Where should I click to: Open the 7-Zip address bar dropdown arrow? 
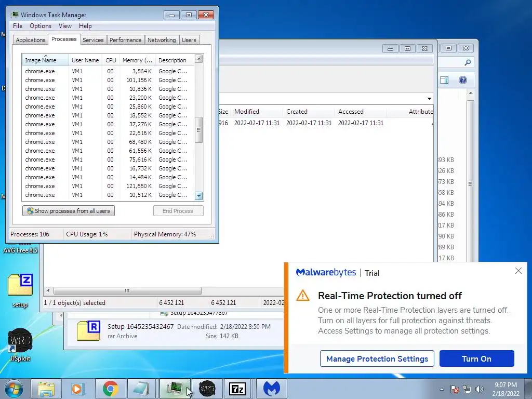tap(429, 98)
